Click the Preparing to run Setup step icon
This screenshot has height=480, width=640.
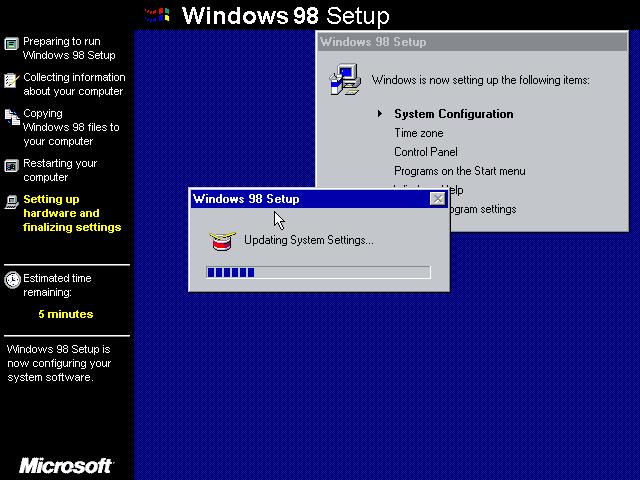11,44
